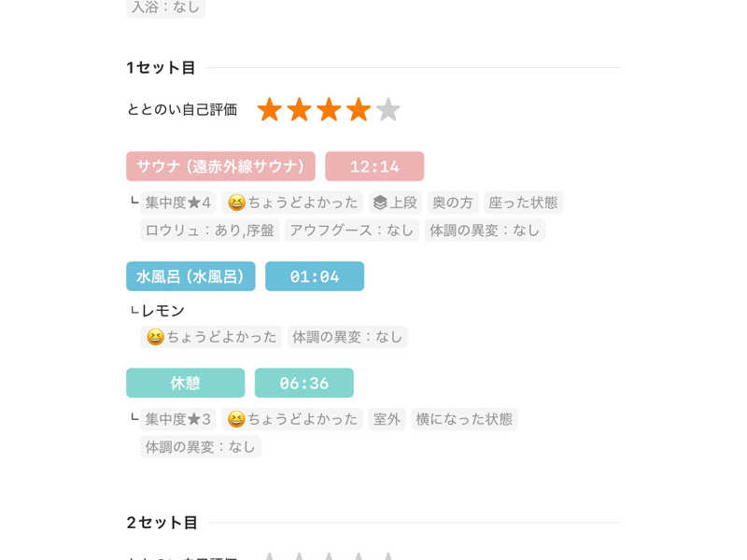Click the laughing emoji in sauna row

tap(236, 203)
